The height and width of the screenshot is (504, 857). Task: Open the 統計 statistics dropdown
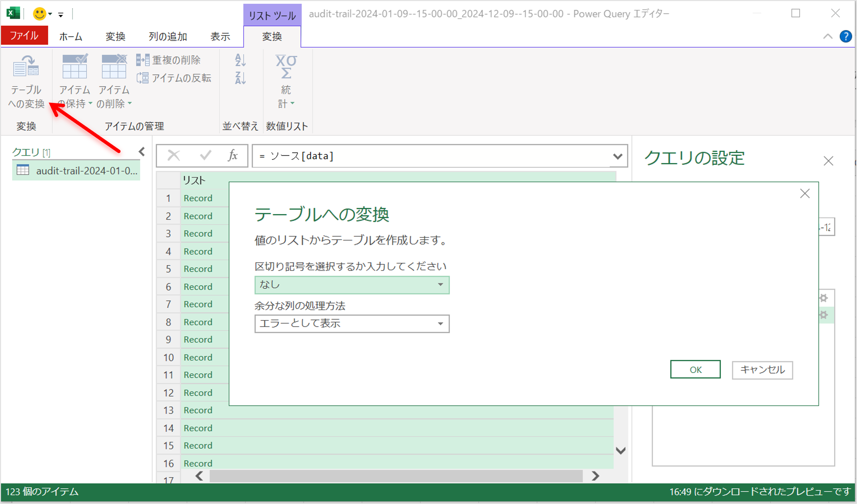(x=286, y=81)
